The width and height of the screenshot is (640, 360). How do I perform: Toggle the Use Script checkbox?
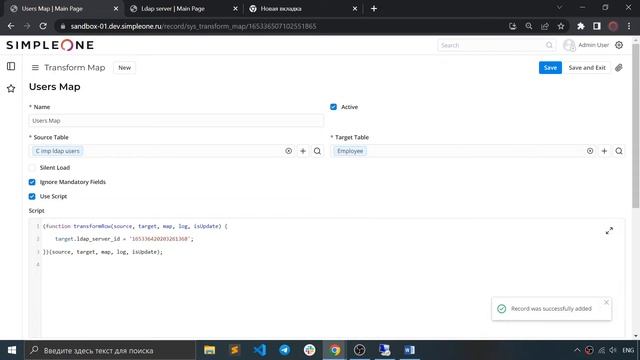32,196
